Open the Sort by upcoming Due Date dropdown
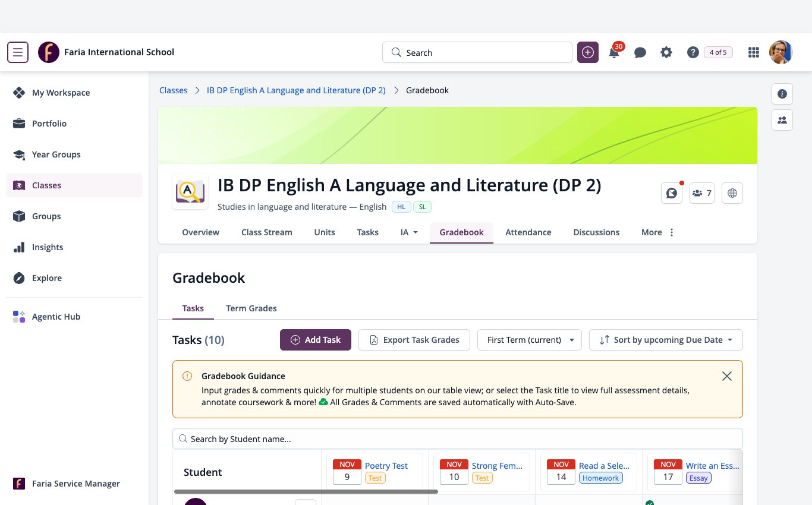 (666, 340)
